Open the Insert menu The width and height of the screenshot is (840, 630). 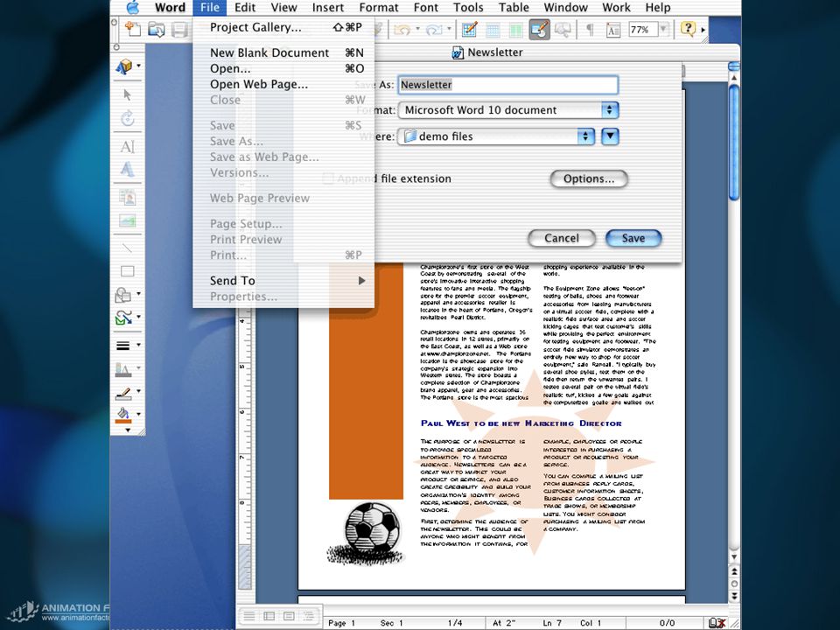tap(328, 8)
